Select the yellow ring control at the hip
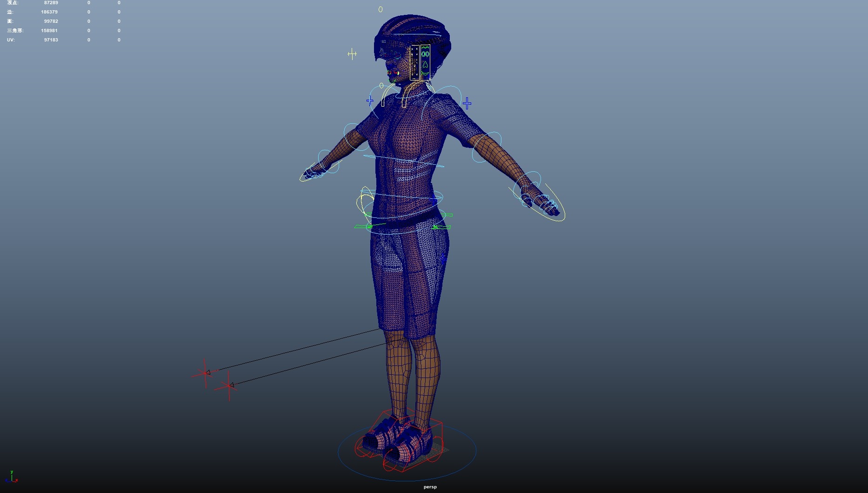 coord(366,203)
